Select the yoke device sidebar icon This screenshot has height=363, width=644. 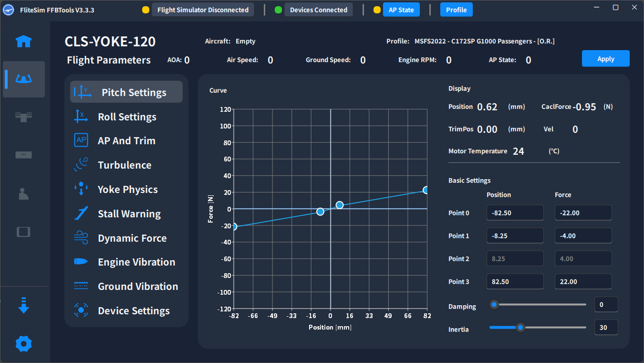(x=24, y=79)
